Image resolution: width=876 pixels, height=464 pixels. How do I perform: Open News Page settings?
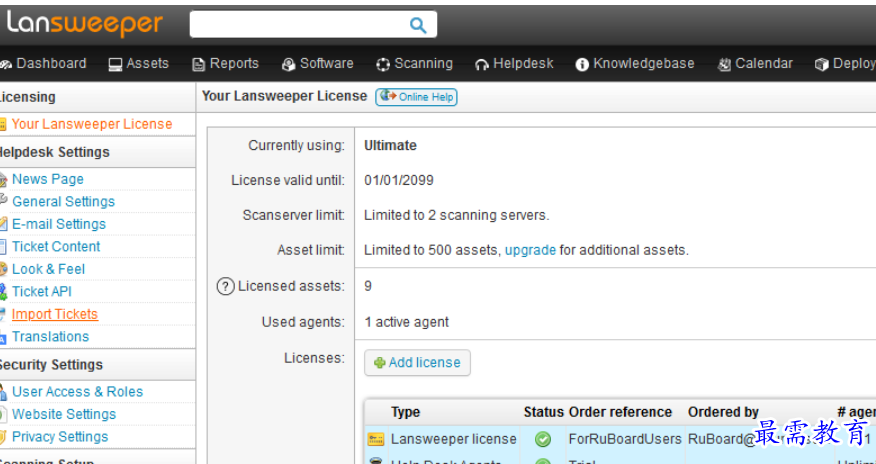(x=48, y=179)
